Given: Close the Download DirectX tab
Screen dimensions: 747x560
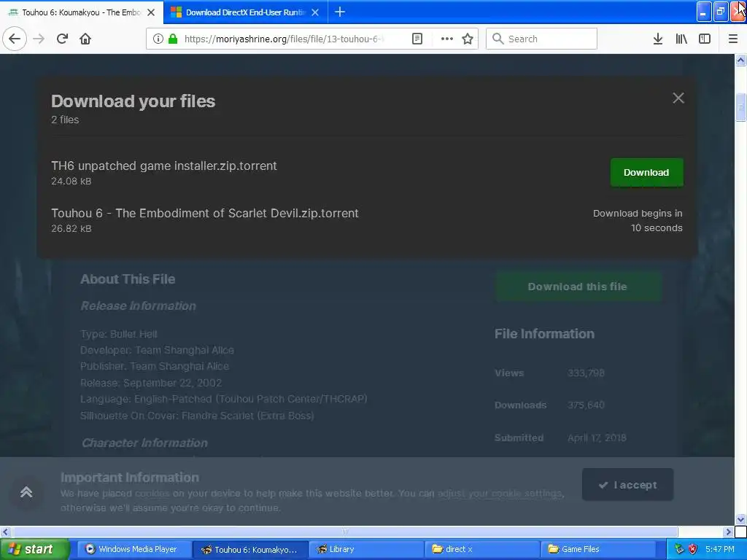Looking at the screenshot, I should point(315,12).
